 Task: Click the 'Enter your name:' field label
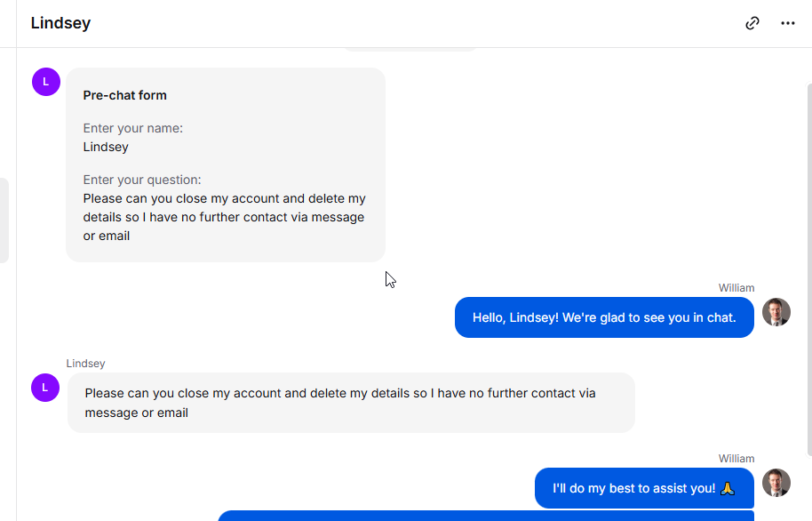pyautogui.click(x=133, y=128)
